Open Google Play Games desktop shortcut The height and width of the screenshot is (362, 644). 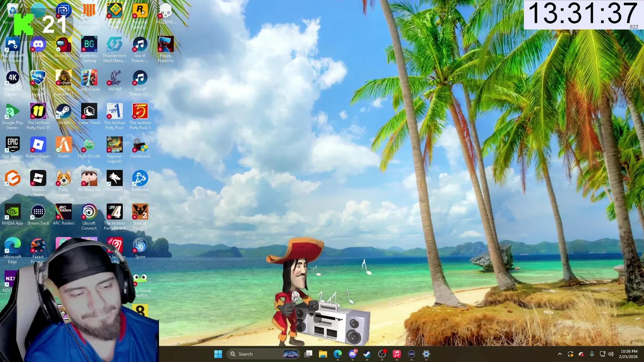pos(13,117)
